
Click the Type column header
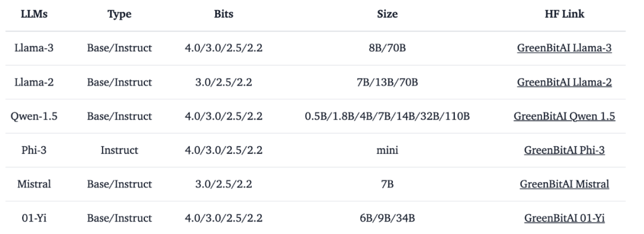(x=119, y=14)
